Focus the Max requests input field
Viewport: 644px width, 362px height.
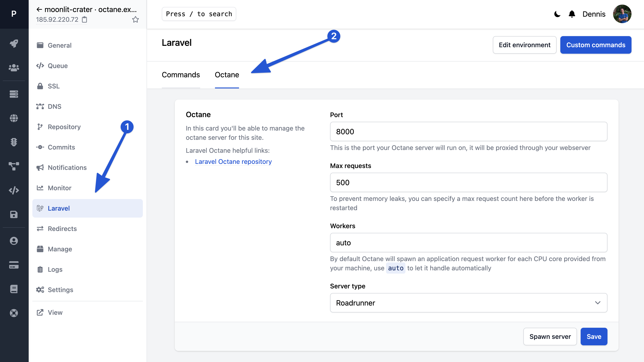pos(469,182)
